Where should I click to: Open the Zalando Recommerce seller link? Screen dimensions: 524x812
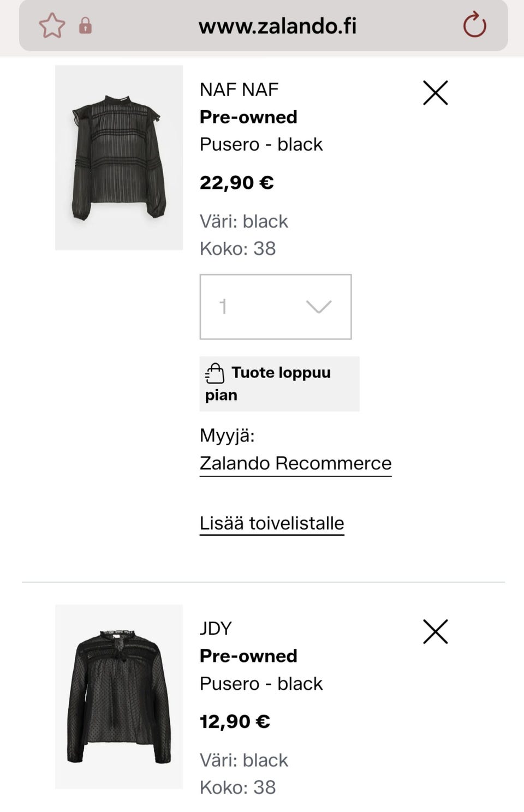(x=295, y=463)
